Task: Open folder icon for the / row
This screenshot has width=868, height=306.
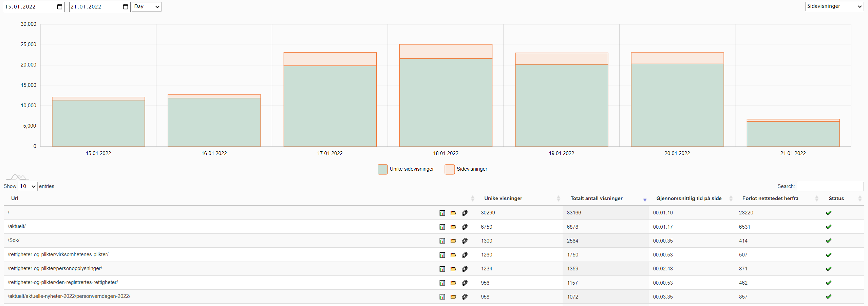Action: tap(453, 213)
